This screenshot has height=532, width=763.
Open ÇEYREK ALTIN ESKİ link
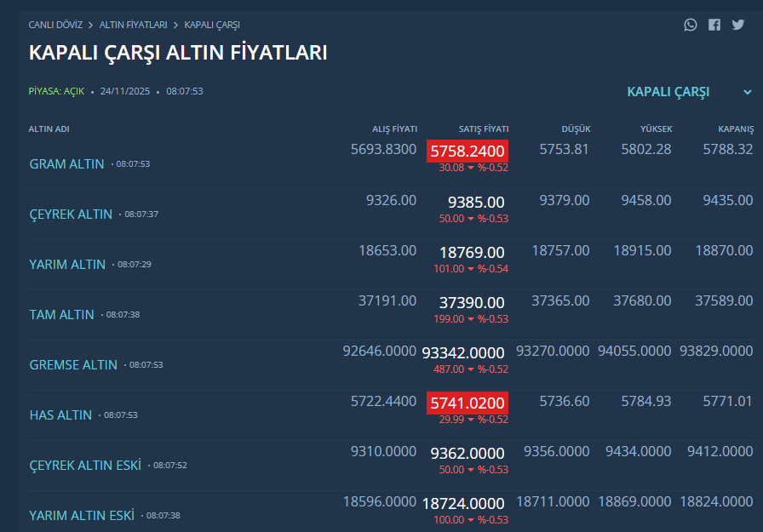point(85,465)
